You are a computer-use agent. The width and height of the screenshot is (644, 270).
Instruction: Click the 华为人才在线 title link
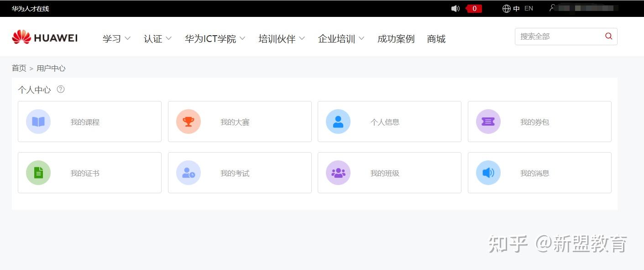(31, 9)
